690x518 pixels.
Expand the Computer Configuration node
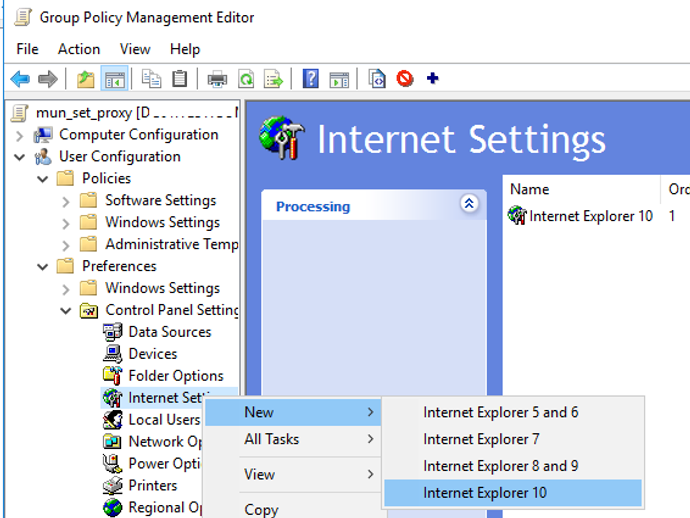pos(19,136)
